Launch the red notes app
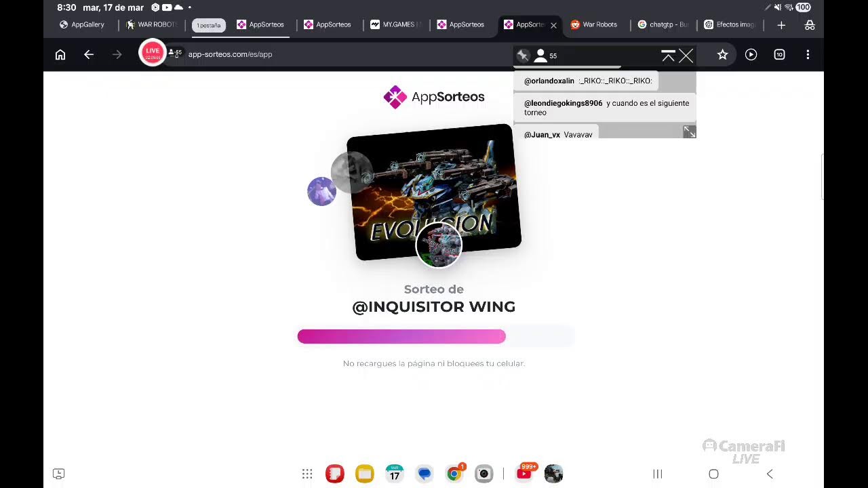Viewport: 868px width, 488px height. coord(335,474)
